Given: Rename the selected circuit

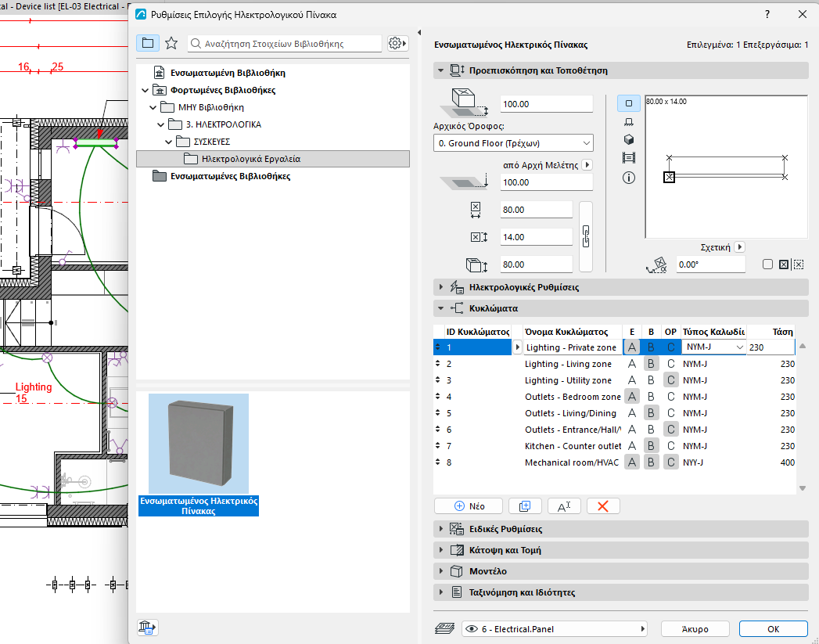Looking at the screenshot, I should pos(564,506).
